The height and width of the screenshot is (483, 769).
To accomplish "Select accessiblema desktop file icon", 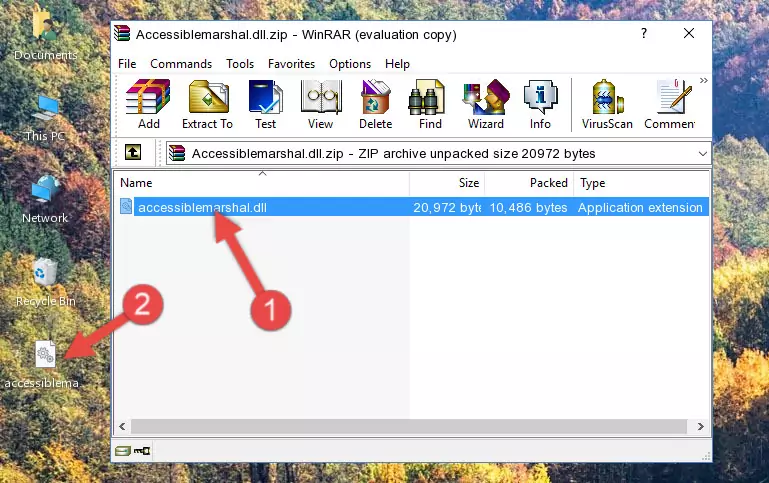I will (42, 365).
